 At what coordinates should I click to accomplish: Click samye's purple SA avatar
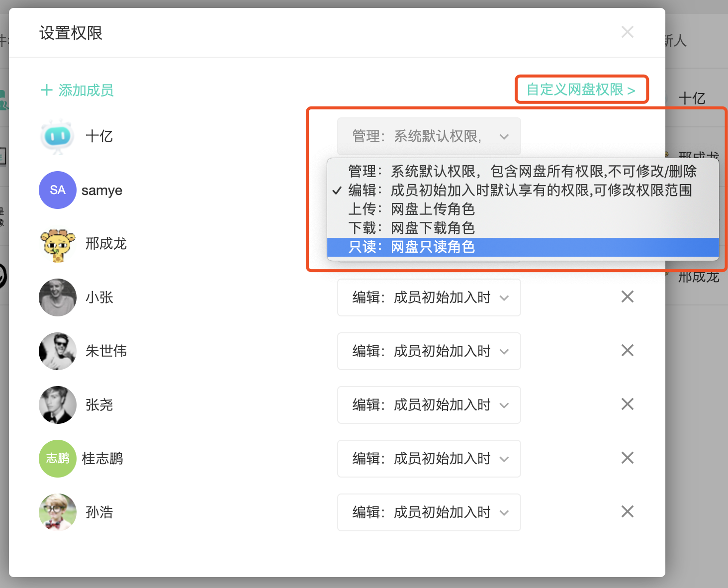click(x=58, y=190)
